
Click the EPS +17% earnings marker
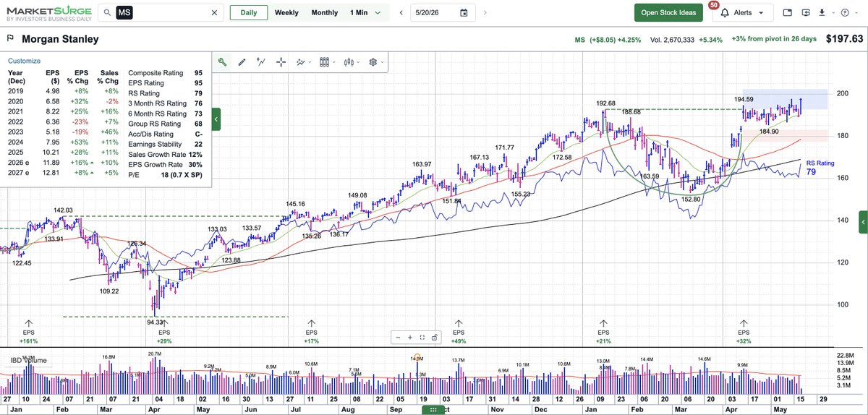(311, 331)
